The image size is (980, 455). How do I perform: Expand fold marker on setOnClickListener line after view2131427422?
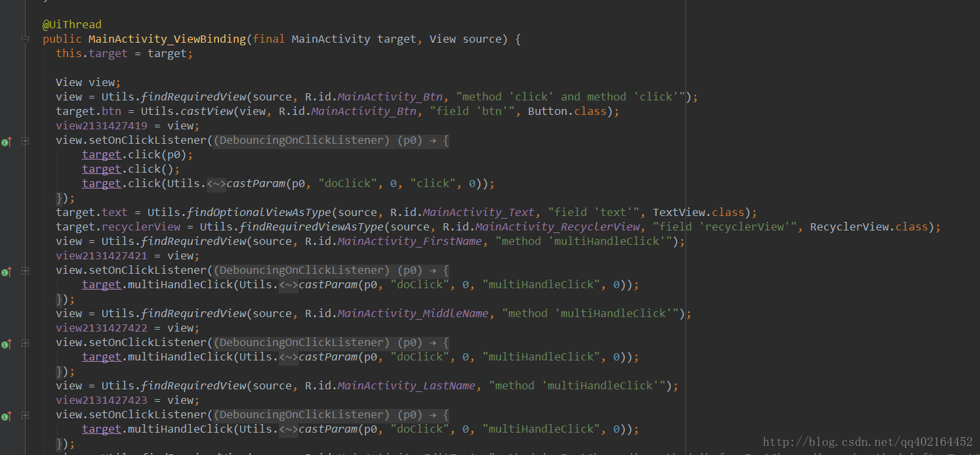(x=25, y=343)
